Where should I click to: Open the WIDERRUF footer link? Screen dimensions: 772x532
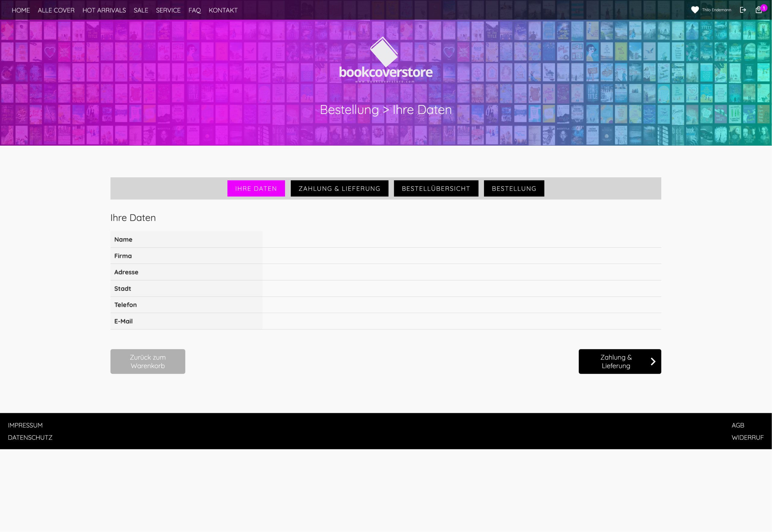[x=747, y=437]
